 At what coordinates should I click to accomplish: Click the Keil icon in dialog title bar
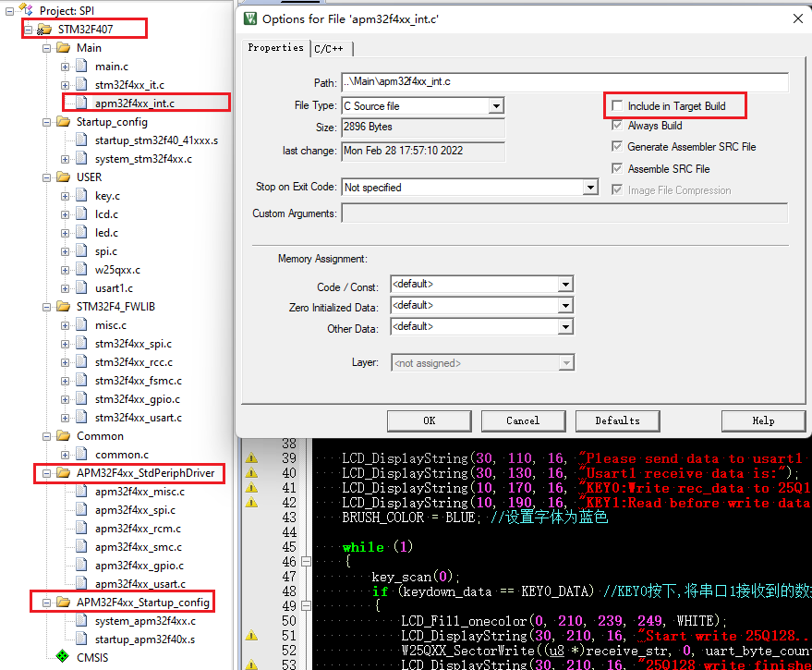click(249, 18)
